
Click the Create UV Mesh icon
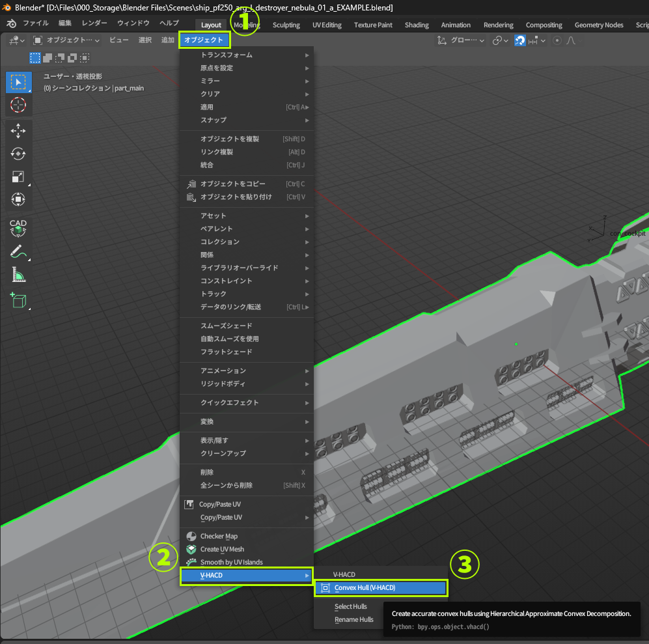pos(191,549)
